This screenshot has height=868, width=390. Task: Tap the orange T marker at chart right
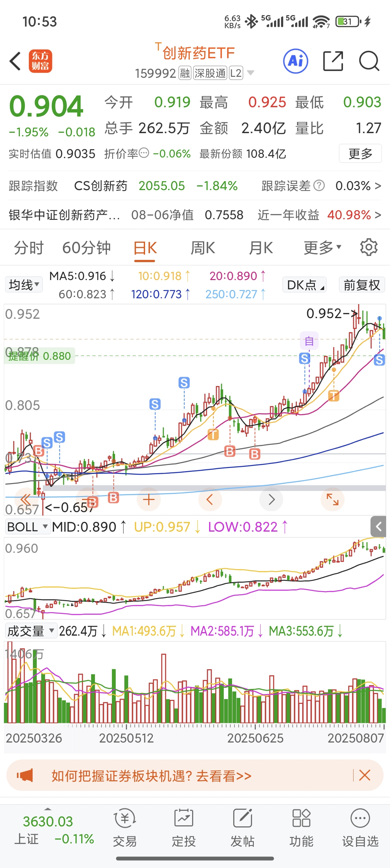333,396
